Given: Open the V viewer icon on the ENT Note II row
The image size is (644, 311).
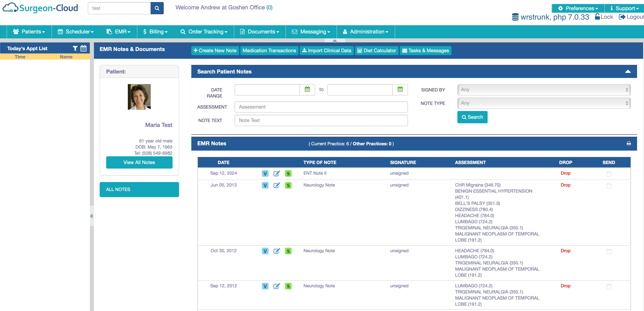Looking at the screenshot, I should tap(265, 173).
